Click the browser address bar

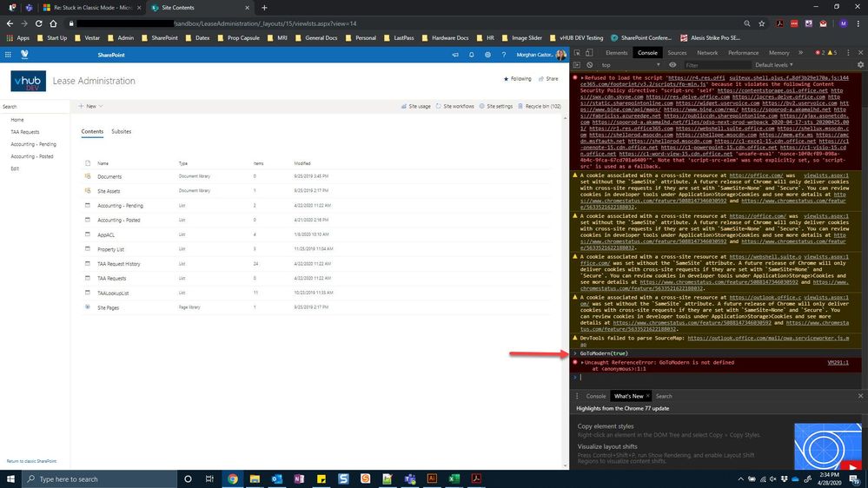(x=404, y=23)
